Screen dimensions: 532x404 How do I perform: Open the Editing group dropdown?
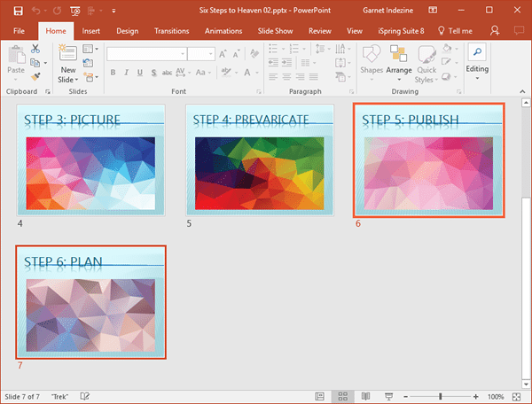point(477,63)
